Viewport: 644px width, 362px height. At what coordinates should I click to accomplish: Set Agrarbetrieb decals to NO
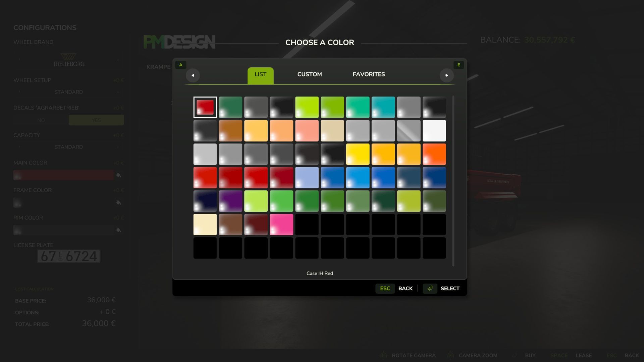[x=41, y=120]
